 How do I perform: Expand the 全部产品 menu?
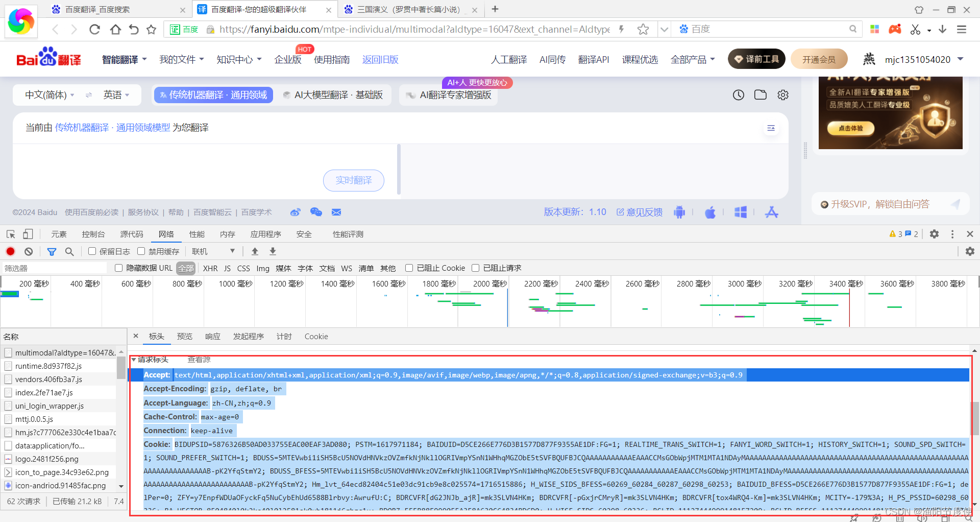coord(693,60)
